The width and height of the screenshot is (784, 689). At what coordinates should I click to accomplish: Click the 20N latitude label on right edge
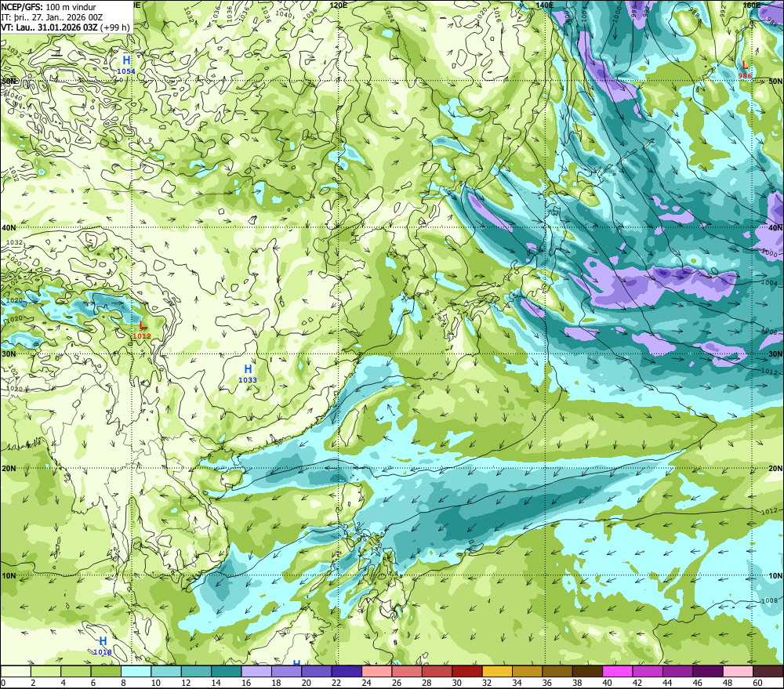click(775, 469)
